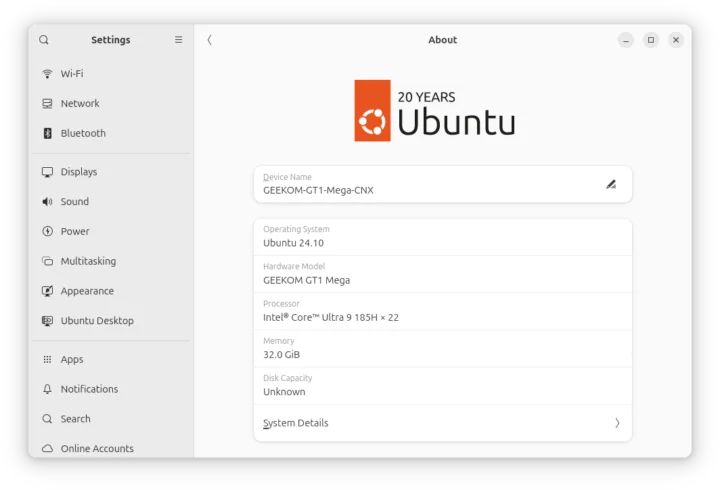Click the Search magnifier icon in sidebar list
The image size is (720, 490).
47,419
